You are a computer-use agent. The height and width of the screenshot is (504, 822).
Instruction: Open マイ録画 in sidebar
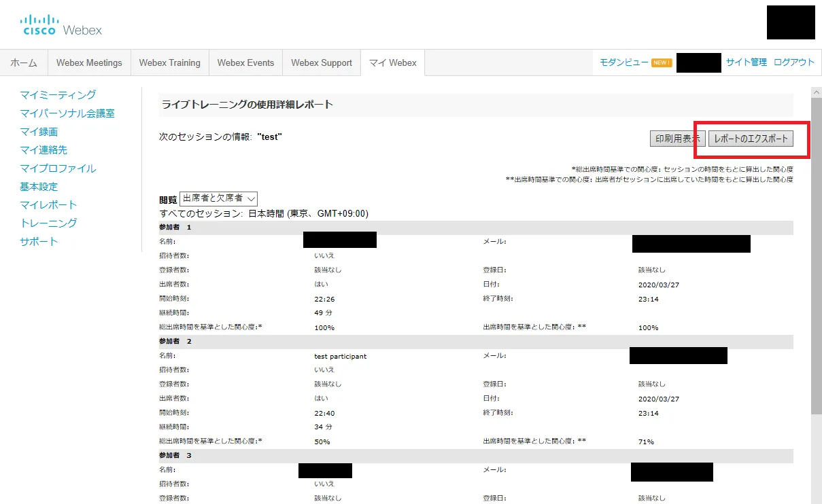click(39, 132)
